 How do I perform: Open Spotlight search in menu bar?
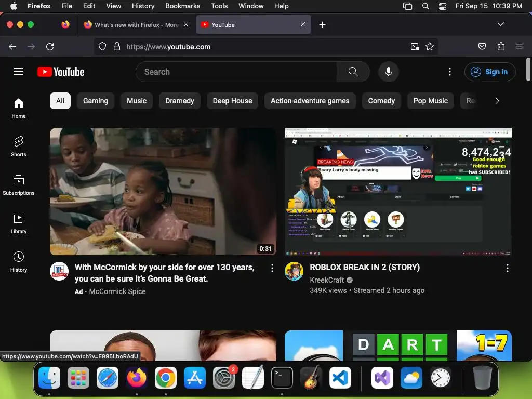click(425, 6)
